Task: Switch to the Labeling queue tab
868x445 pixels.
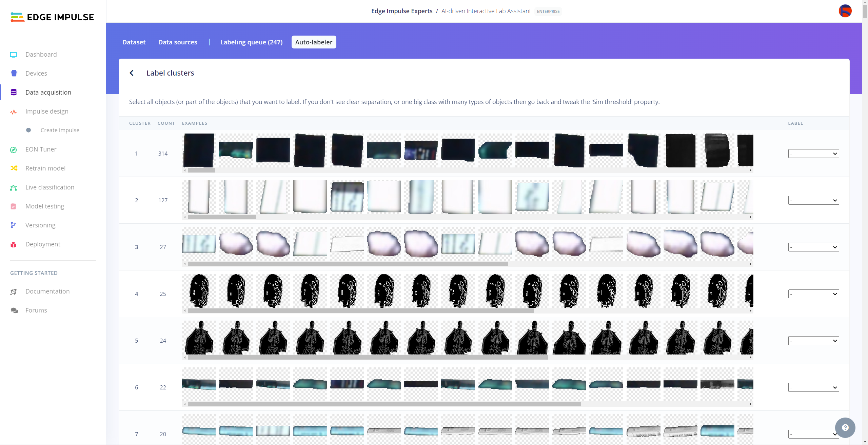Action: 251,42
